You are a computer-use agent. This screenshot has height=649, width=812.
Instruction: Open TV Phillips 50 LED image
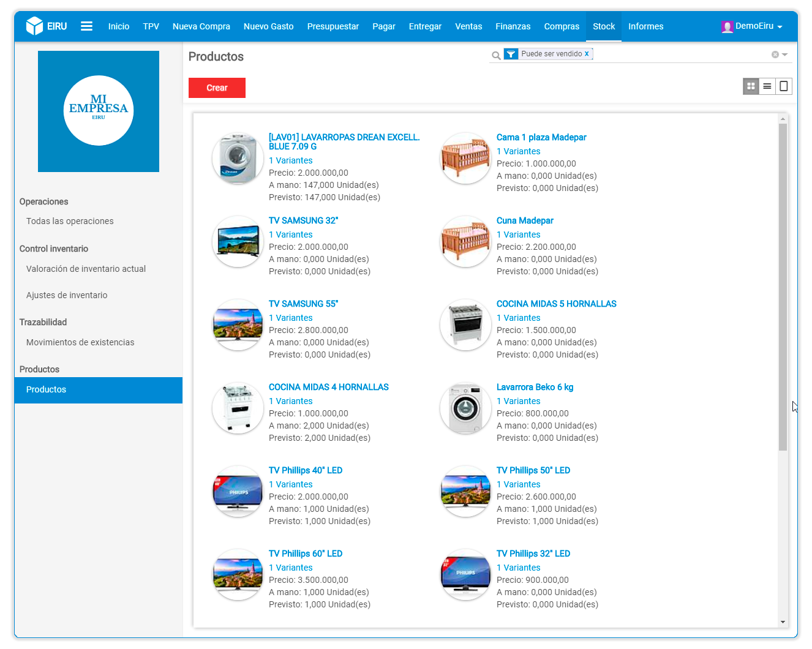pos(465,491)
